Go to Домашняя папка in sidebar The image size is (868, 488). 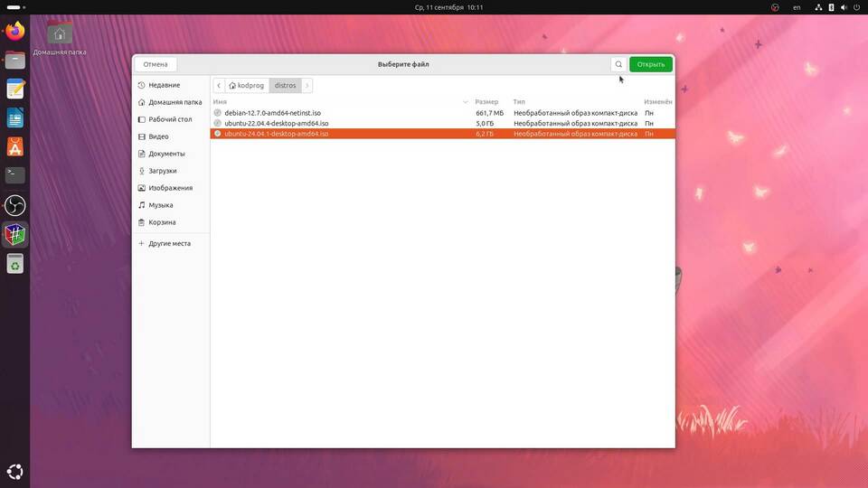175,102
